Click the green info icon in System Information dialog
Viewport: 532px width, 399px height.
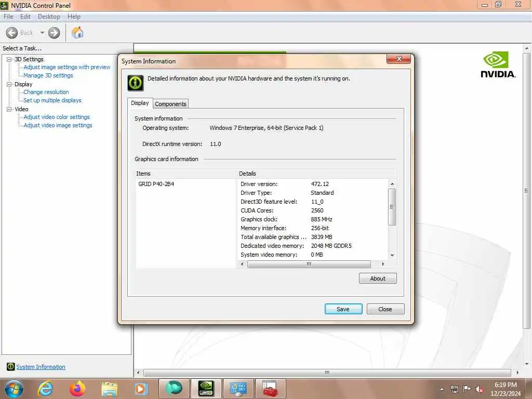point(136,83)
